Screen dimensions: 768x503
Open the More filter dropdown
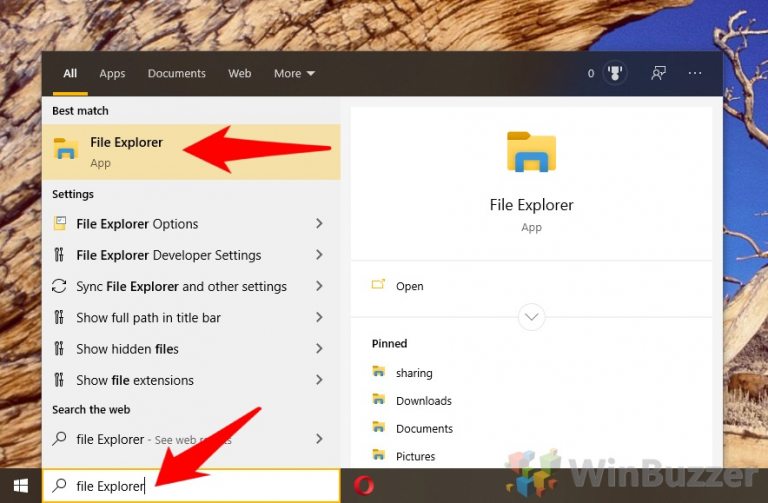294,73
